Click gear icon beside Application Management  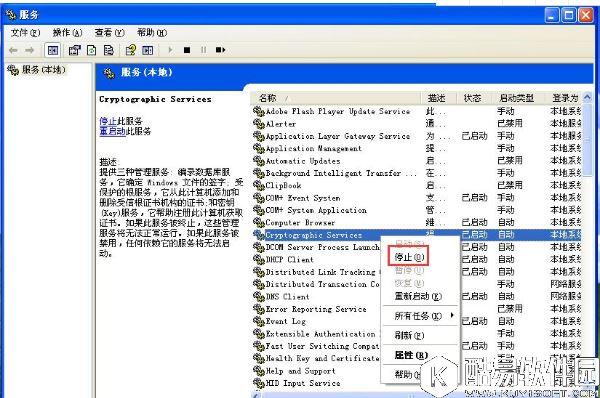pyautogui.click(x=259, y=148)
